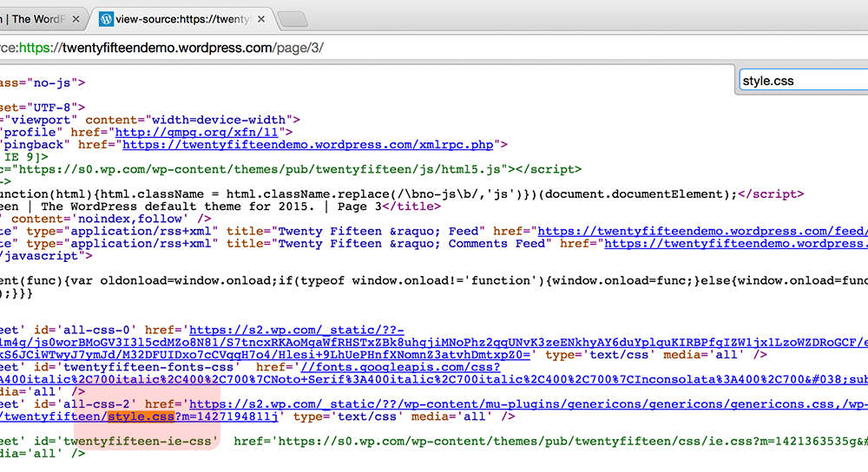Click the find box containing style.css

coord(804,81)
